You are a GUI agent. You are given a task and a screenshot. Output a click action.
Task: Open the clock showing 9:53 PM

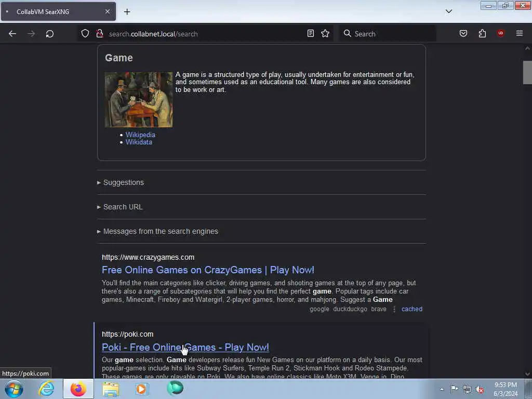[x=506, y=390]
